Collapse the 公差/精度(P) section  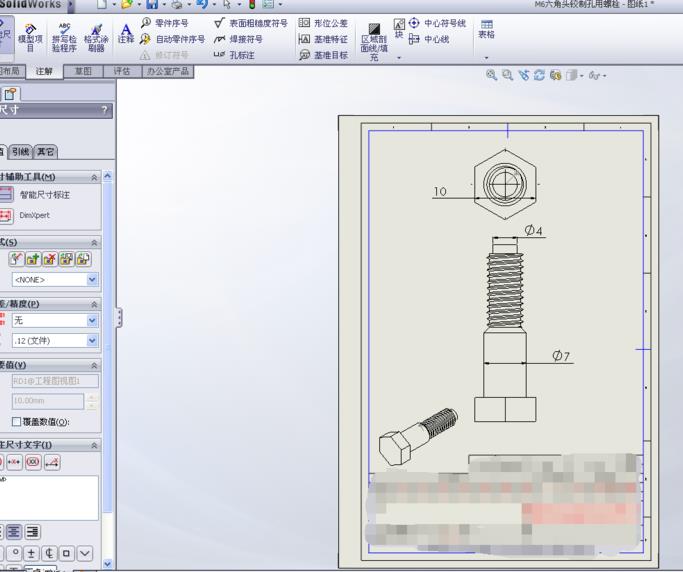pos(94,304)
